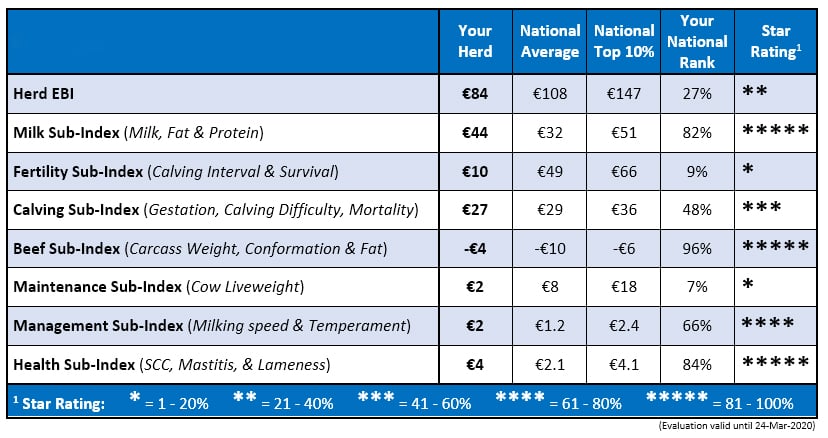Screen dimensions: 828x438
Task: Click the evaluation valid date footnote
Action: pyautogui.click(x=738, y=427)
